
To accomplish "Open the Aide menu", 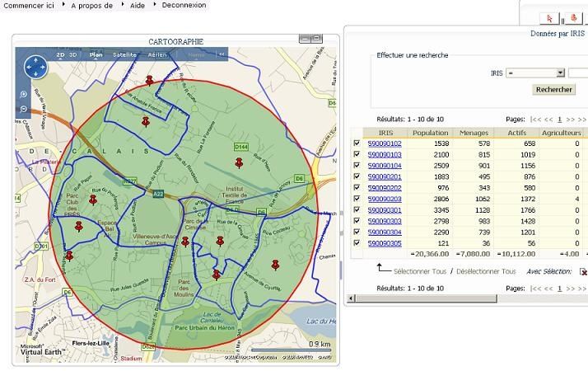I will click(138, 5).
